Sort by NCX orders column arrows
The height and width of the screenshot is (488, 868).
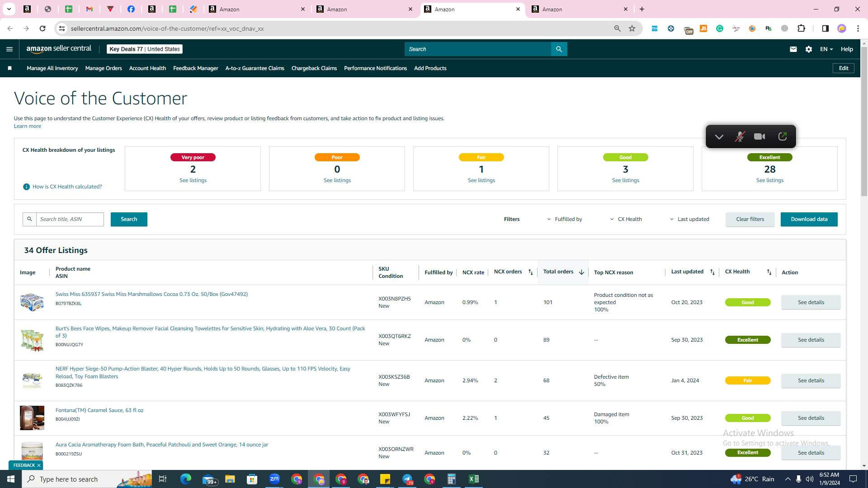pyautogui.click(x=531, y=272)
